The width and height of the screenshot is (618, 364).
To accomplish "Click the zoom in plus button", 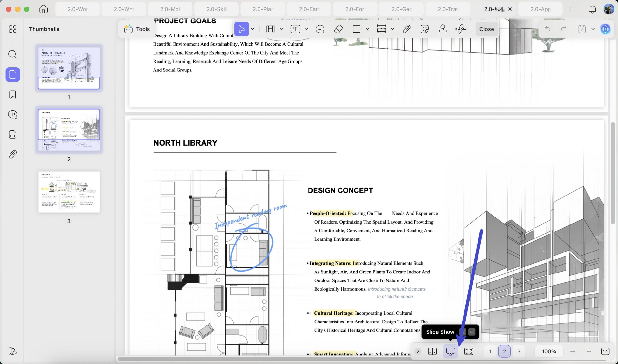I will click(589, 351).
